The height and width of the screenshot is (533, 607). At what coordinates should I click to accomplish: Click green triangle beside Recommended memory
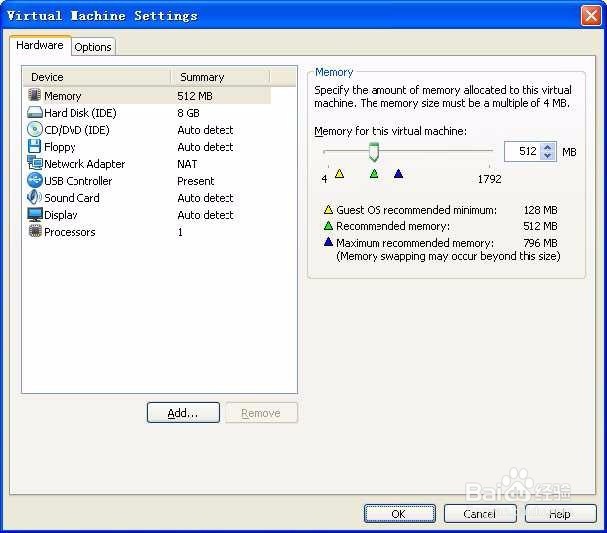[328, 226]
